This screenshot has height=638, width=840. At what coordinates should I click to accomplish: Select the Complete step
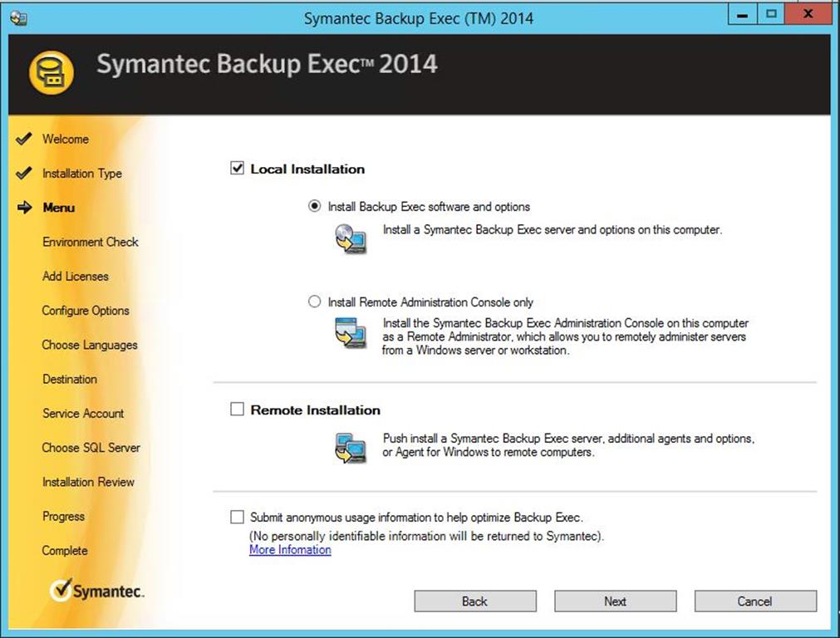(x=65, y=550)
